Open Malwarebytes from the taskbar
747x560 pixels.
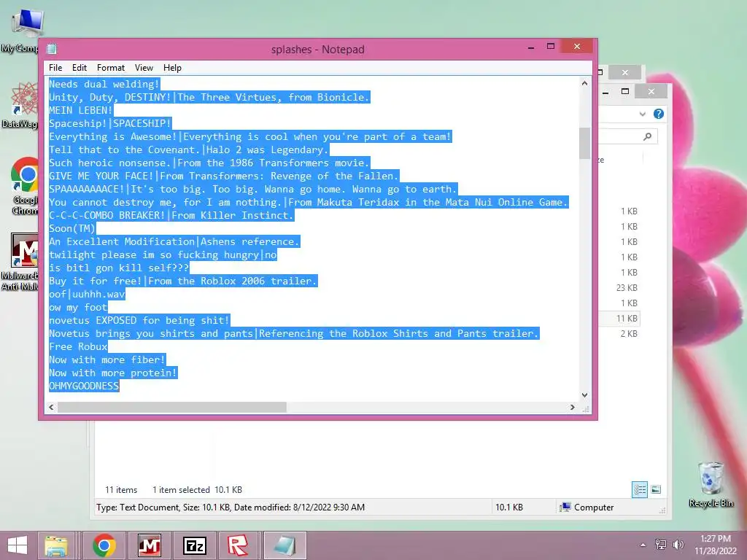[149, 545]
